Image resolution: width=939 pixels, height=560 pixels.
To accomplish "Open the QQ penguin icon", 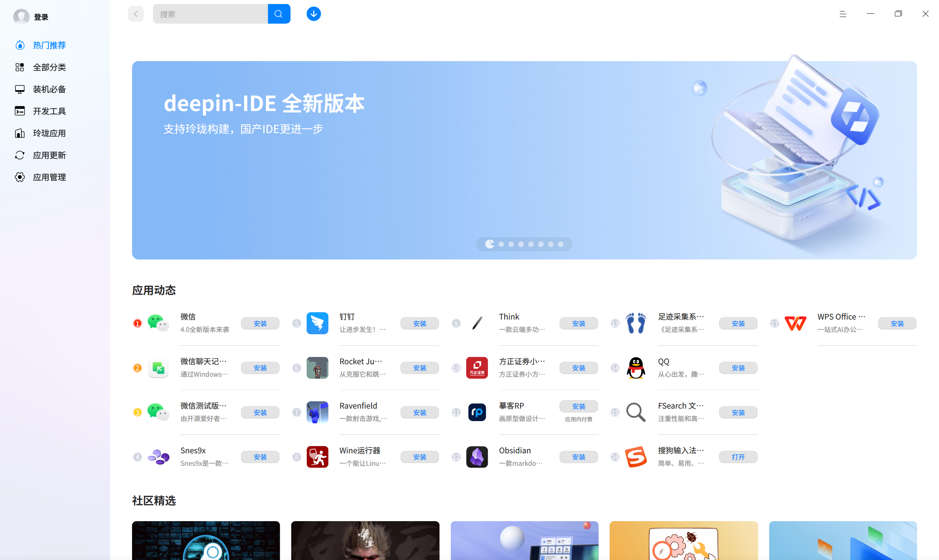I will tap(636, 368).
